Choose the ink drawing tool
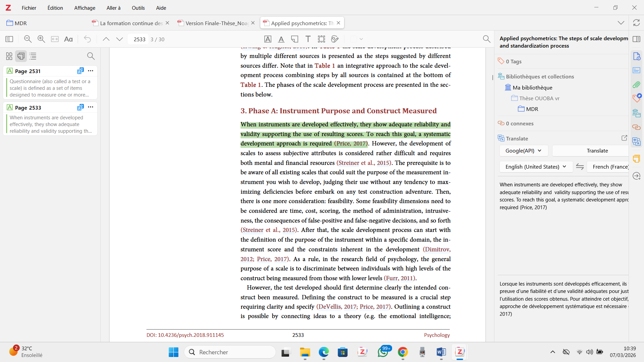 click(x=335, y=39)
